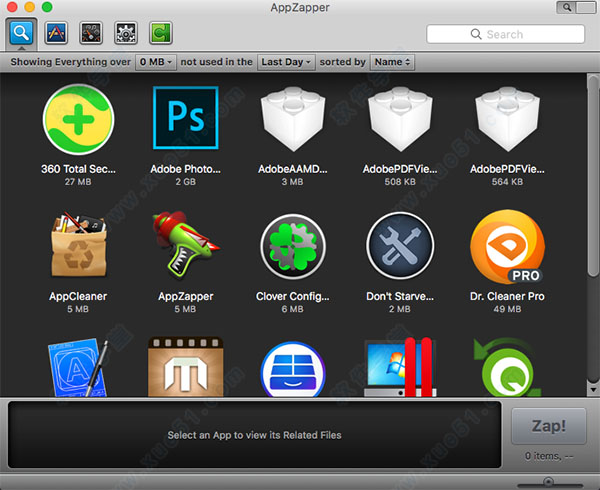The width and height of the screenshot is (600, 490).
Task: Select the AppZapper ray gun icon
Action: (185, 247)
